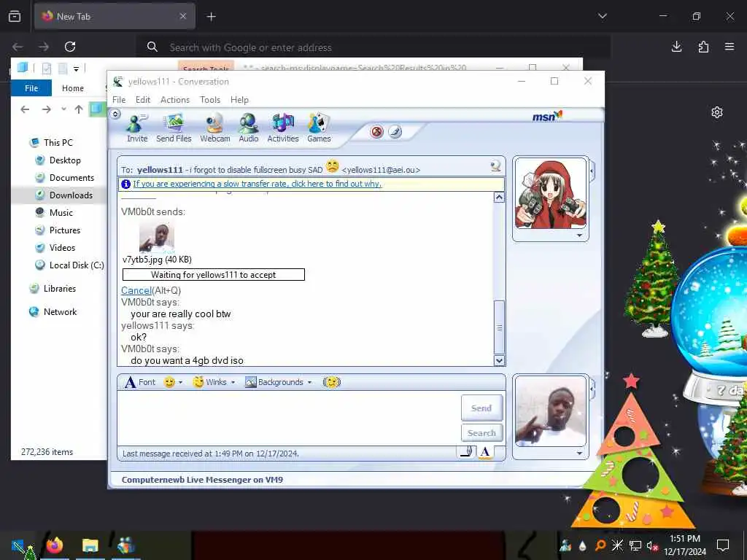Select Downloads in File Explorer sidebar
The image size is (747, 560).
71,195
